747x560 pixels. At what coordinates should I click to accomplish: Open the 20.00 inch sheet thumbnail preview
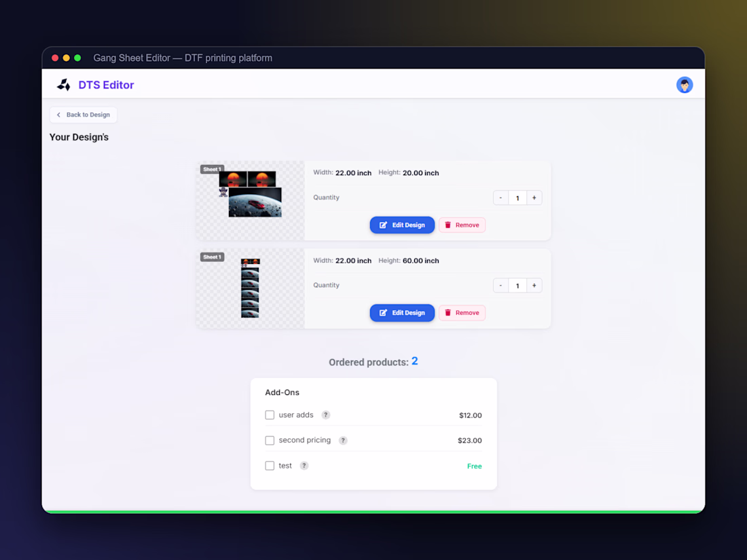coord(251,200)
